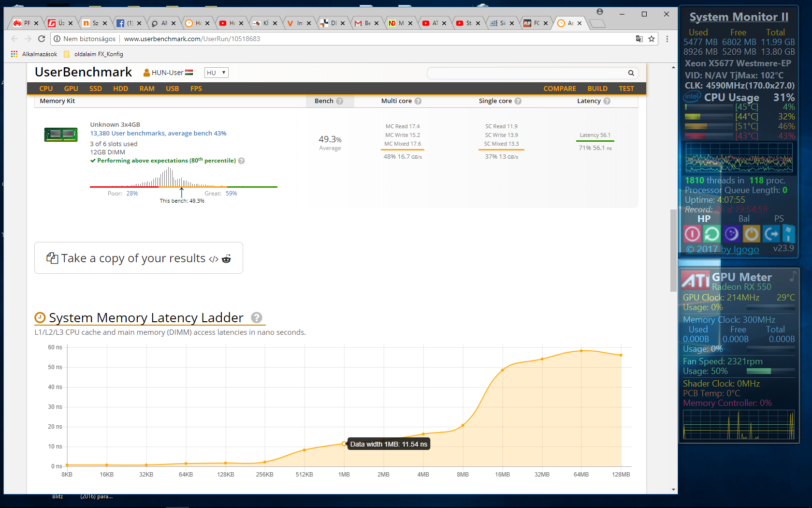The width and height of the screenshot is (812, 508).
Task: Open the FPS menu item
Action: (196, 89)
